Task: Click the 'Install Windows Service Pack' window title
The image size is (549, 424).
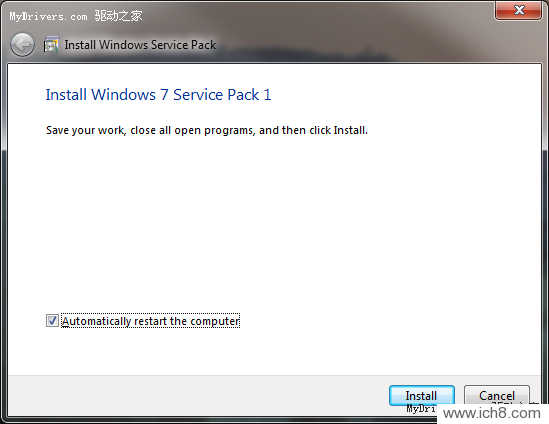Action: pyautogui.click(x=140, y=45)
